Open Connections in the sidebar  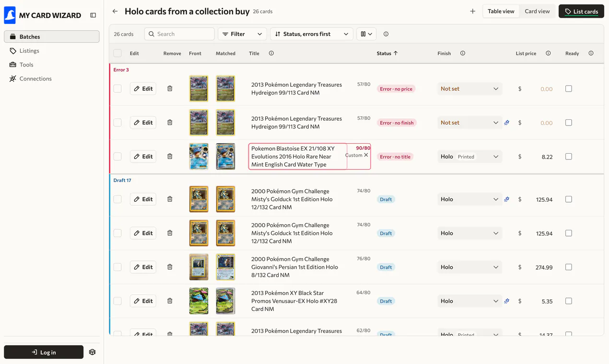(x=52, y=79)
